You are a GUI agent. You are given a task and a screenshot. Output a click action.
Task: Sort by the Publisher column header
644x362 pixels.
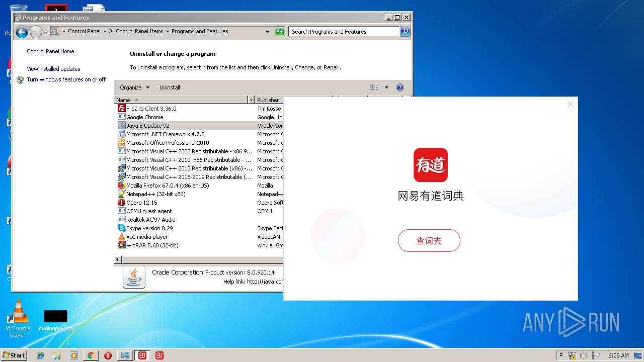pos(269,100)
